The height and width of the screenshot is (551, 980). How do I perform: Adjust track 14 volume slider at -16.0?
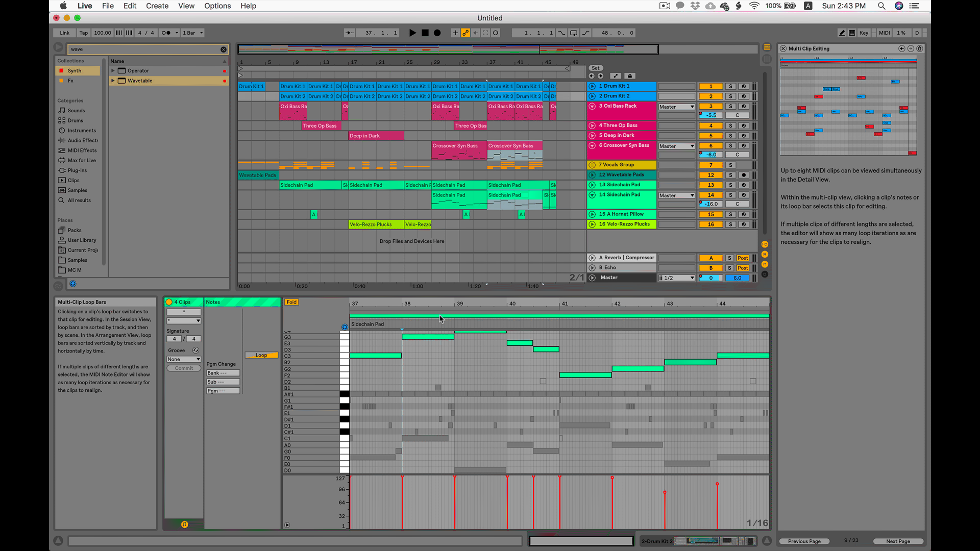coord(710,204)
